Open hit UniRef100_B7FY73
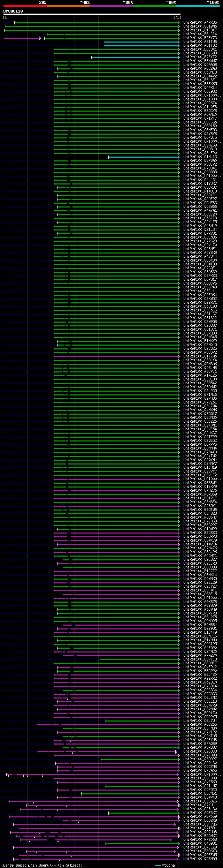 [200, 38]
